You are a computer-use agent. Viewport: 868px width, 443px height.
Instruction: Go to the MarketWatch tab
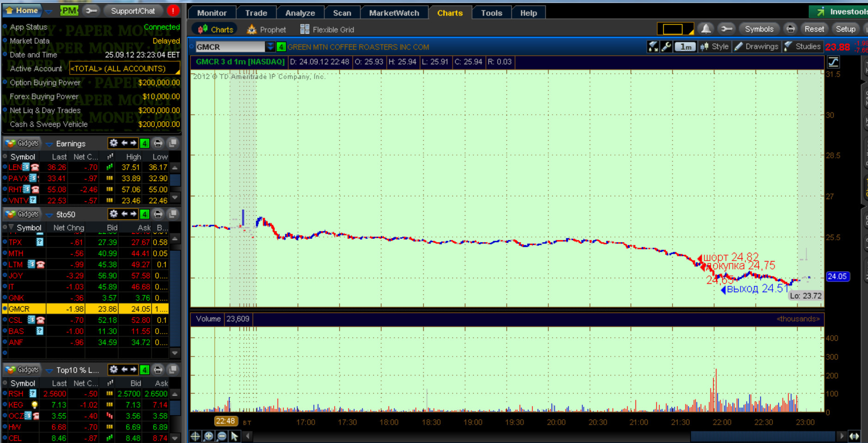click(x=394, y=13)
